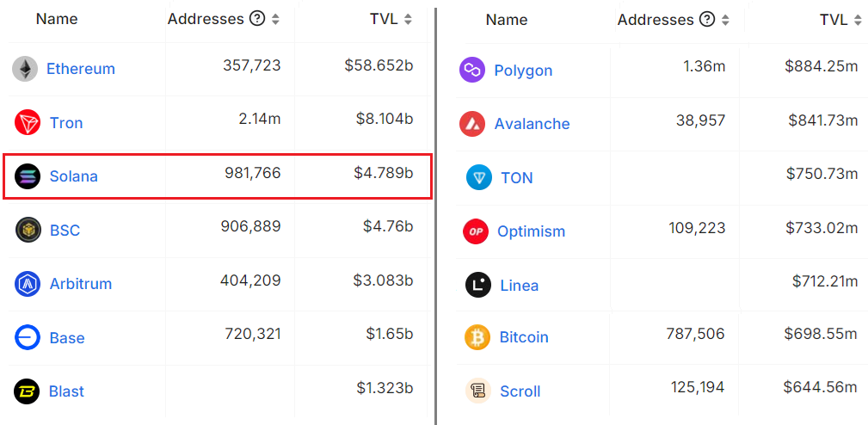
Task: Sort right table by Addresses arrows
Action: pos(725,21)
